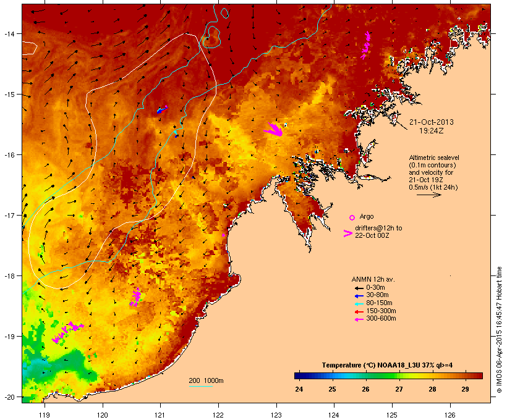Image resolution: width=507 pixels, height=420 pixels.
Task: Click the cyan isobath line sample under 200 1000m
Action: pyautogui.click(x=200, y=386)
